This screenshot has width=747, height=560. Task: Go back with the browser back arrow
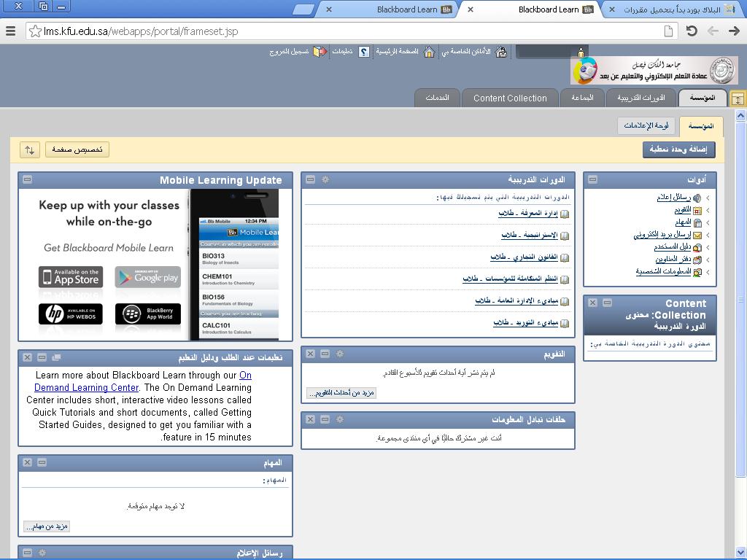pyautogui.click(x=713, y=31)
